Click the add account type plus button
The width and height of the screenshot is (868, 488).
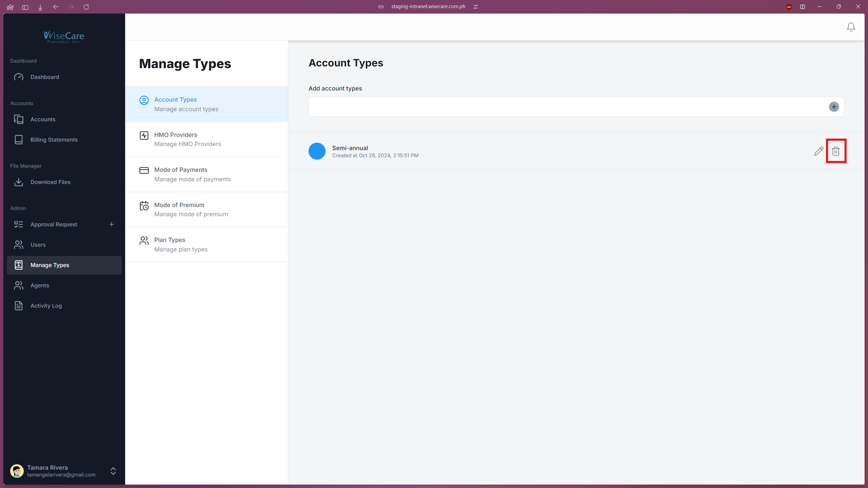pyautogui.click(x=834, y=107)
